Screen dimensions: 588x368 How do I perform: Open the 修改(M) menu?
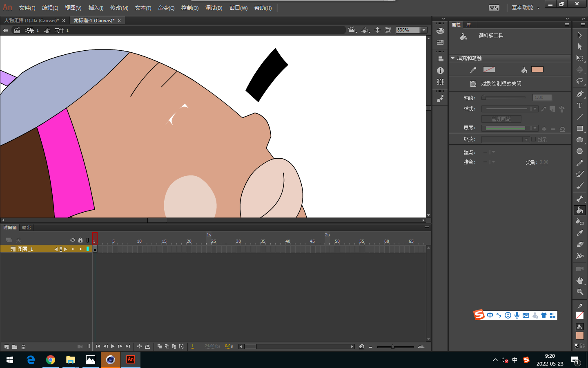coord(119,8)
